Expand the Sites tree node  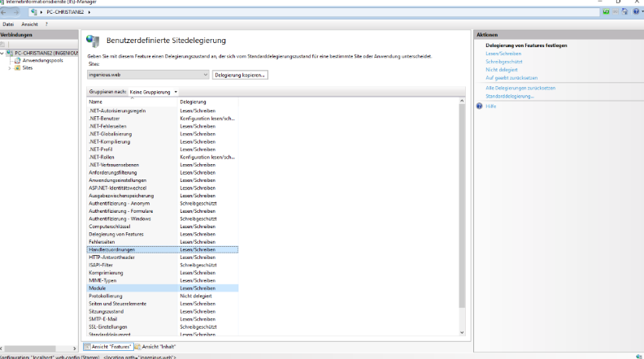point(10,68)
